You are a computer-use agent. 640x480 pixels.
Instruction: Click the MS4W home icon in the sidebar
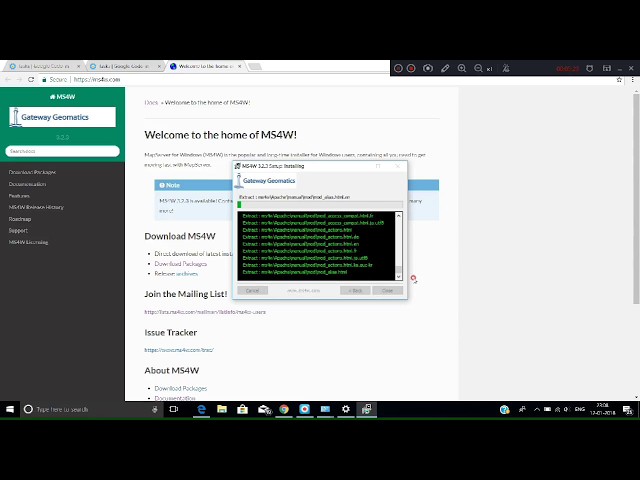pyautogui.click(x=52, y=97)
